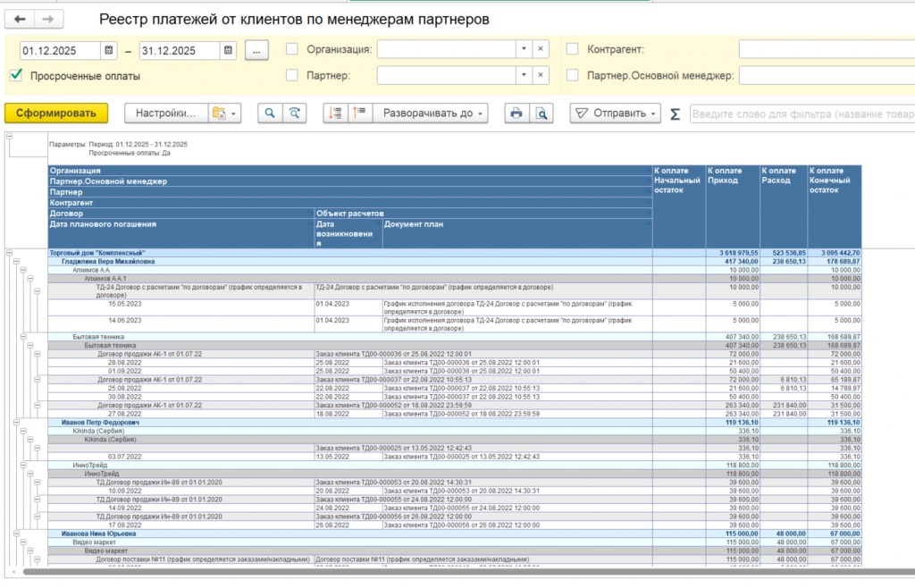Screen dimensions: 915x588
Task: Open the Организация dropdown list
Action: (522, 50)
